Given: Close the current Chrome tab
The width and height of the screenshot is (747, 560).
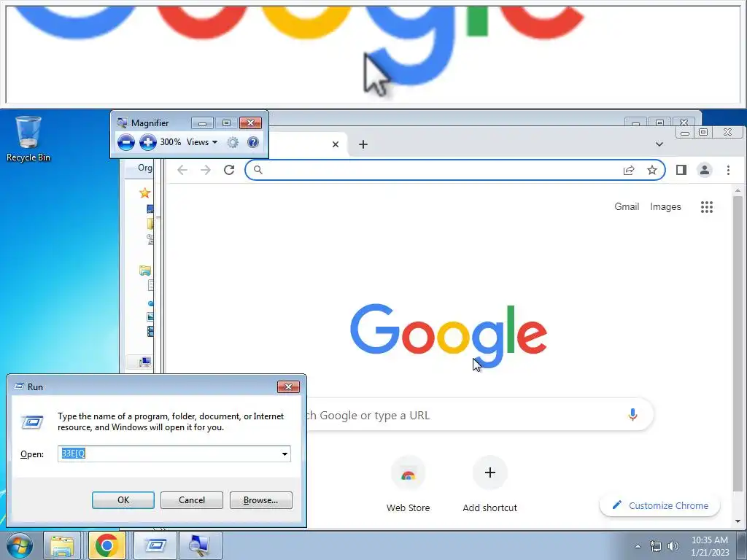Looking at the screenshot, I should point(336,144).
